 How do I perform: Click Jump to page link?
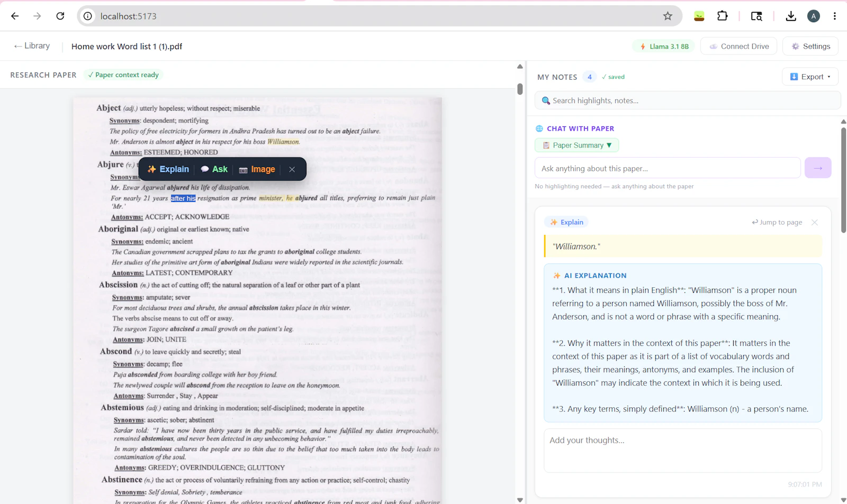click(x=777, y=222)
